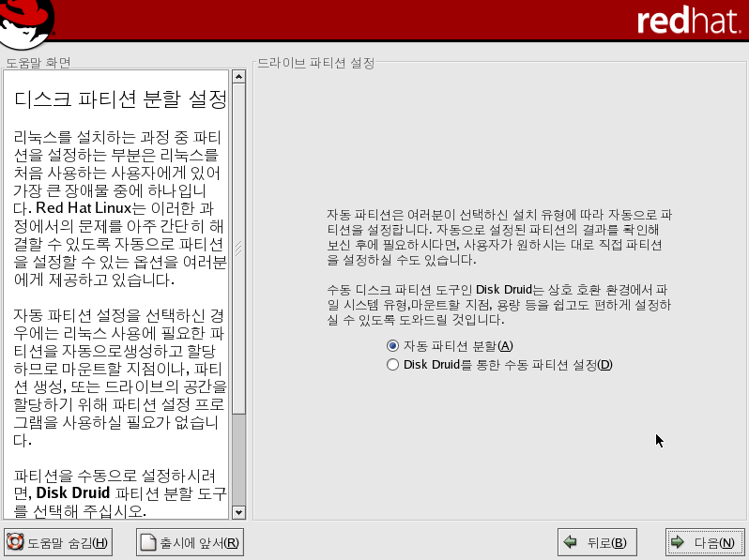Click the help panel scrollbar thumb
Image resolution: width=749 pixels, height=560 pixels.
click(238, 249)
